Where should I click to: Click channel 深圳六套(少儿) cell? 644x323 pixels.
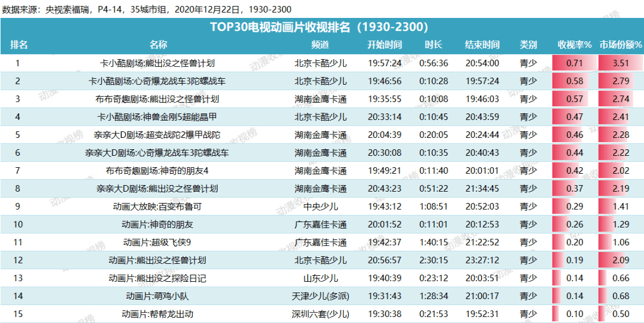320,315
